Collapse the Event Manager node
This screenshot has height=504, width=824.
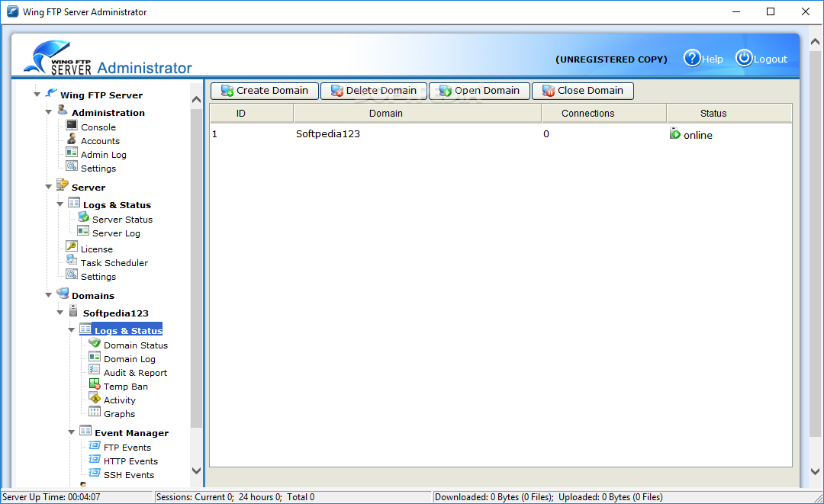pos(72,432)
